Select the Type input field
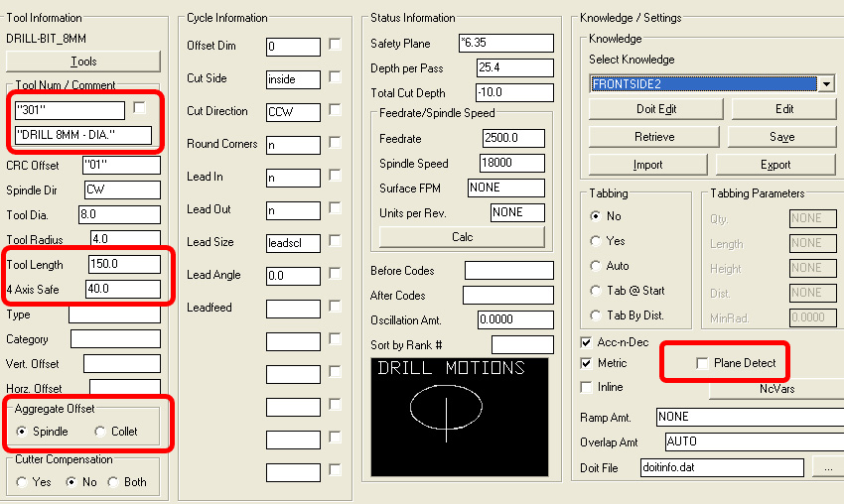The height and width of the screenshot is (504, 844). pyautogui.click(x=114, y=315)
